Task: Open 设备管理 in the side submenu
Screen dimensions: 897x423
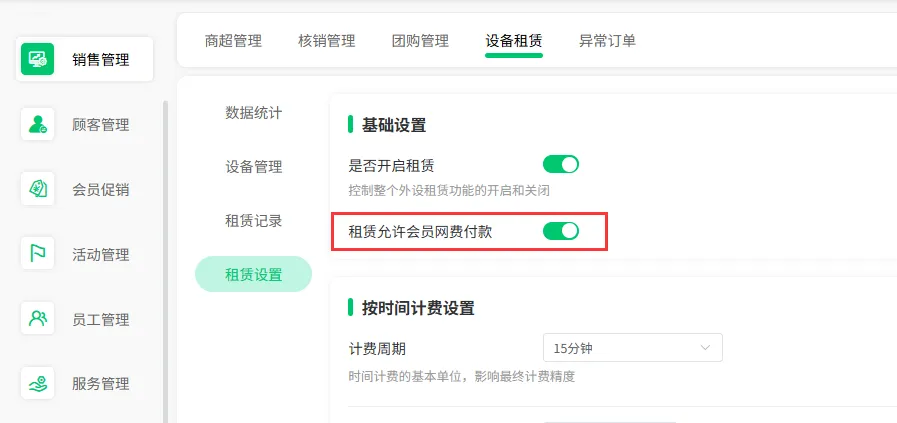Action: coord(253,167)
